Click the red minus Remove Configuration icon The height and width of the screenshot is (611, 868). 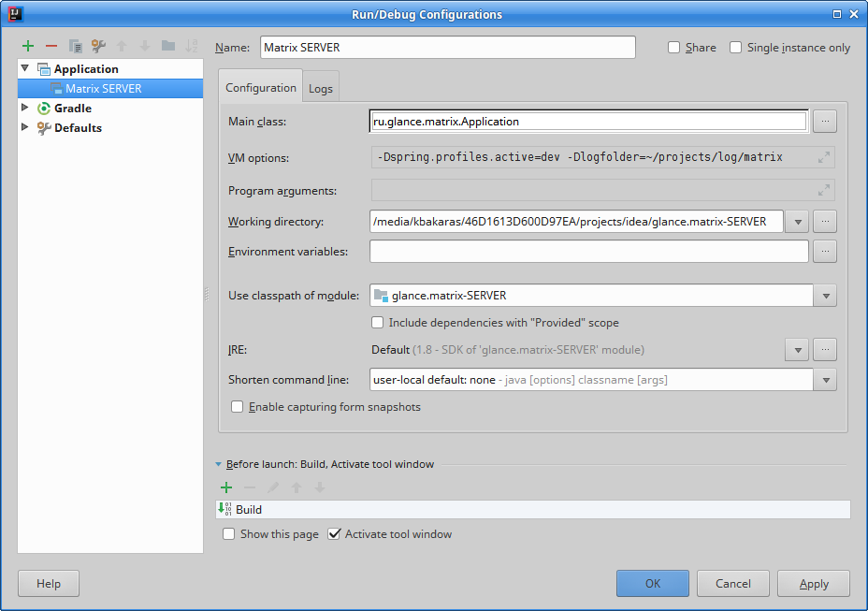51,46
